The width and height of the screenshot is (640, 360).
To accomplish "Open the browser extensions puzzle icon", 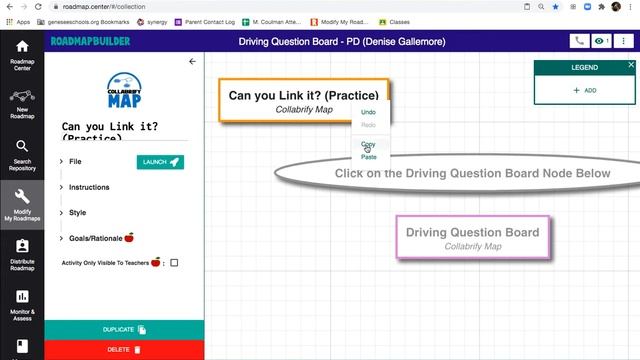I will 601,7.
